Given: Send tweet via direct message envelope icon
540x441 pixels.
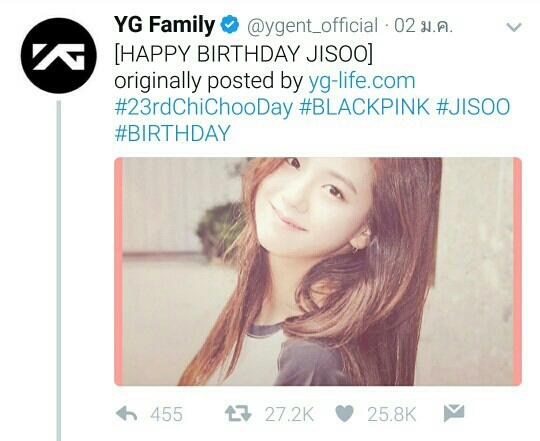Looking at the screenshot, I should 454,413.
